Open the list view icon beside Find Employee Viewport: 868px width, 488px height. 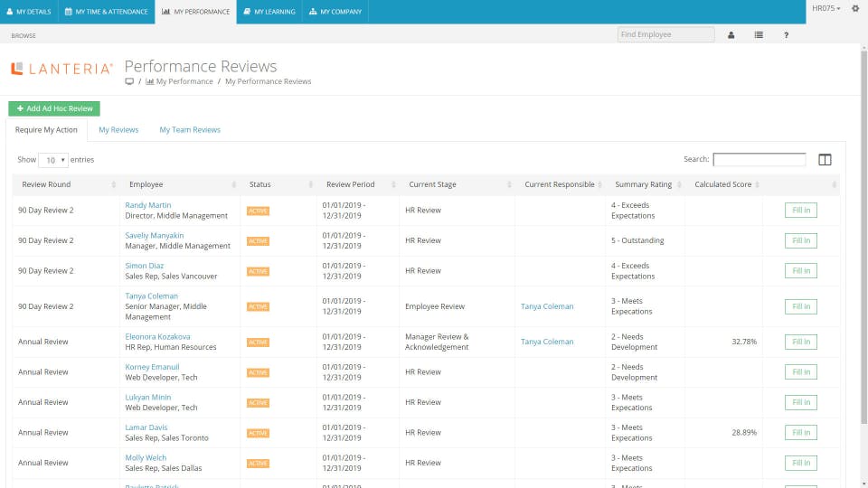coord(759,35)
